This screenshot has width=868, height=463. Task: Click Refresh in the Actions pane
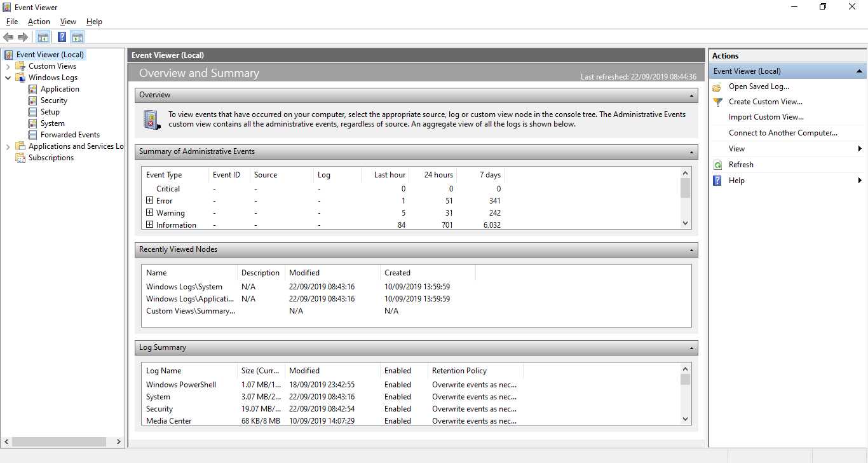point(741,165)
